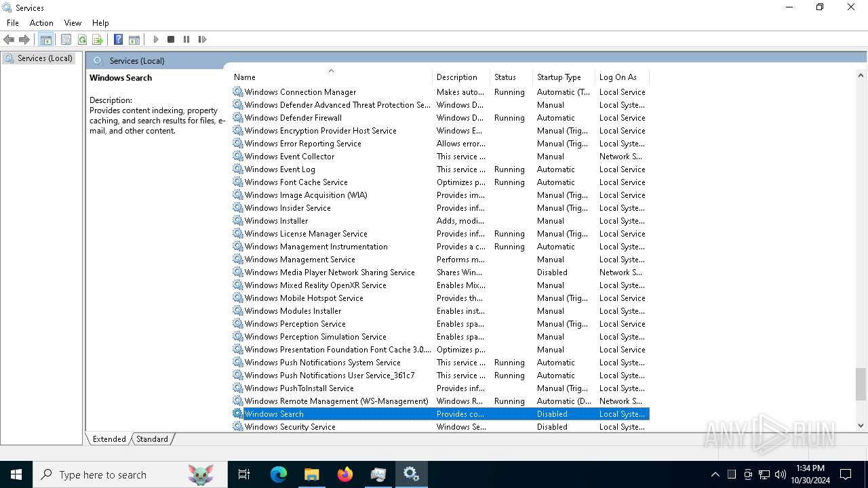Click the taskbar search box

130,474
